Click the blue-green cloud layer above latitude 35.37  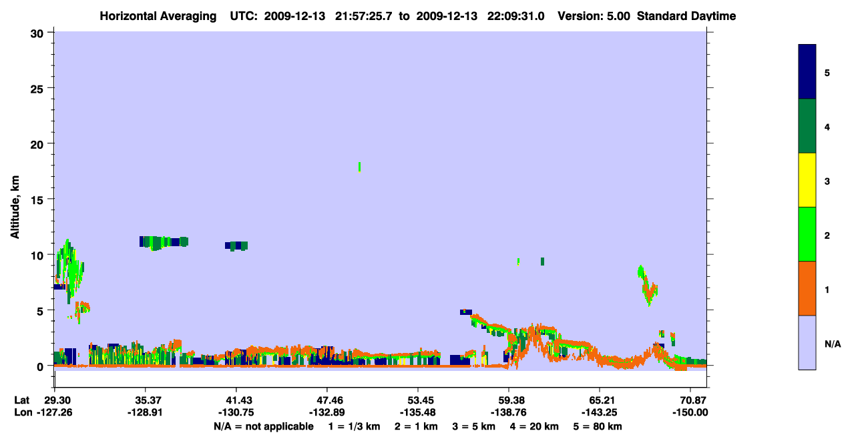pyautogui.click(x=164, y=242)
